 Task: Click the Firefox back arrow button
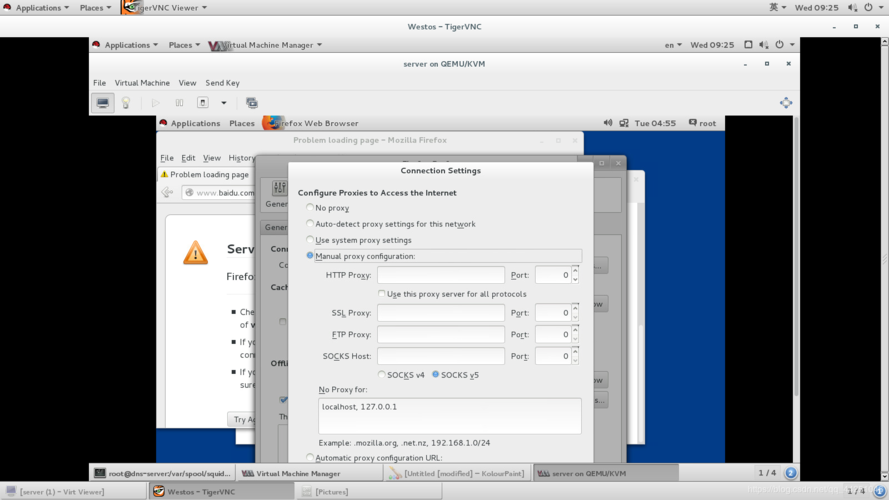click(x=167, y=192)
